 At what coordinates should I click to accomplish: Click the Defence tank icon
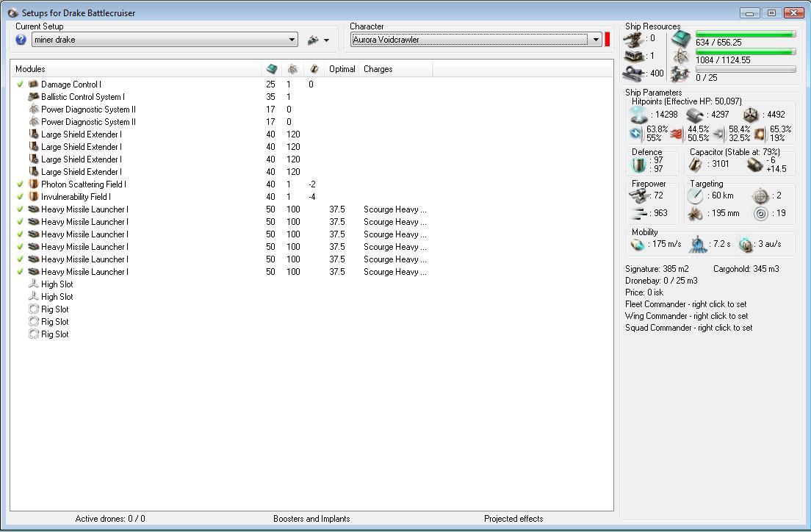coord(639,165)
